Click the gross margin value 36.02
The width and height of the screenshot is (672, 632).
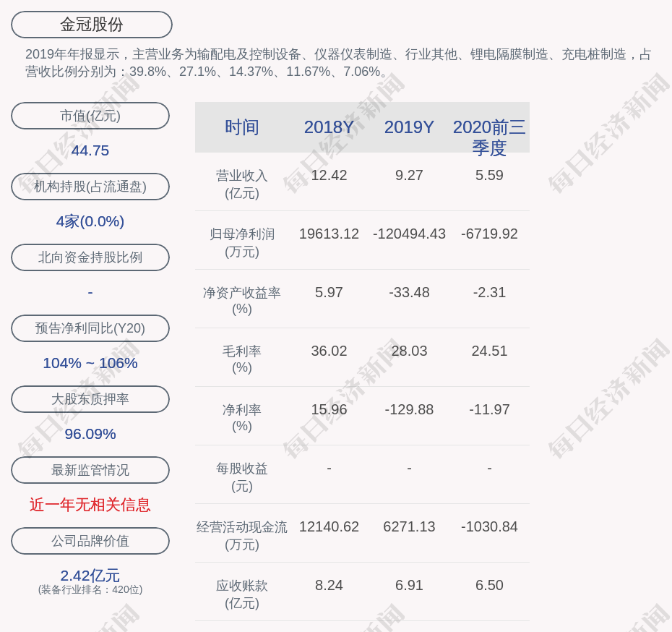329,351
